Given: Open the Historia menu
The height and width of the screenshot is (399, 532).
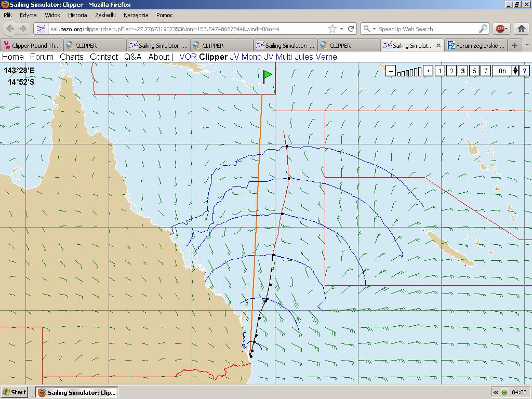Looking at the screenshot, I should click(x=77, y=15).
